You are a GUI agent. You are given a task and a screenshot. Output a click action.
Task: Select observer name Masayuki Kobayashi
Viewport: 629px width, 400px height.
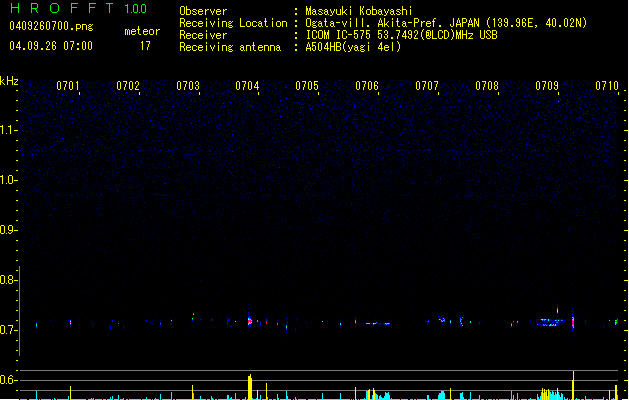[x=359, y=11]
